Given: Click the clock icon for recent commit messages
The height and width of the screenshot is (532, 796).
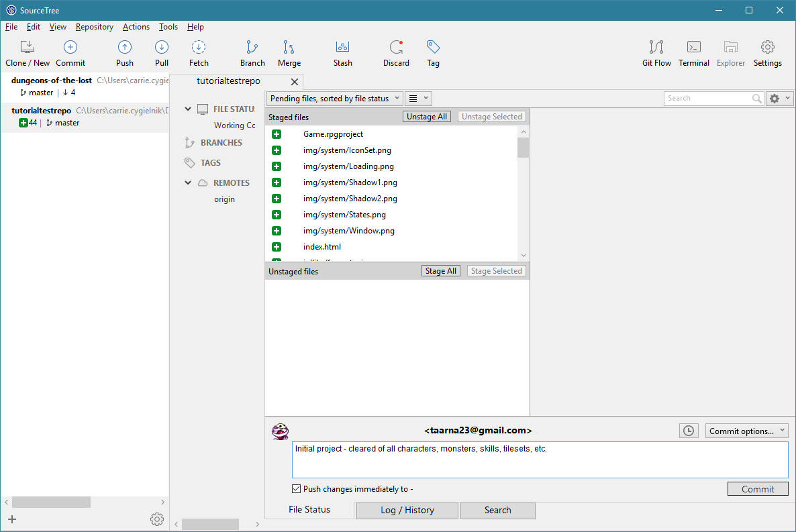Looking at the screenshot, I should click(x=689, y=431).
